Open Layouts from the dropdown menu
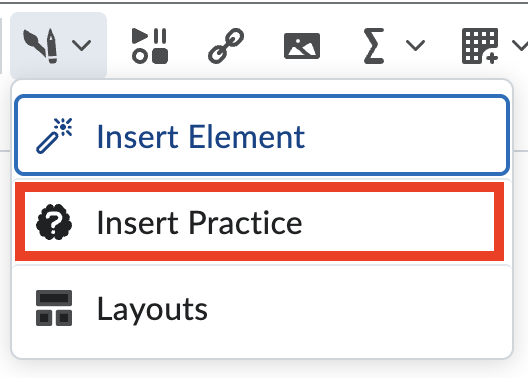This screenshot has width=528, height=378. click(262, 308)
